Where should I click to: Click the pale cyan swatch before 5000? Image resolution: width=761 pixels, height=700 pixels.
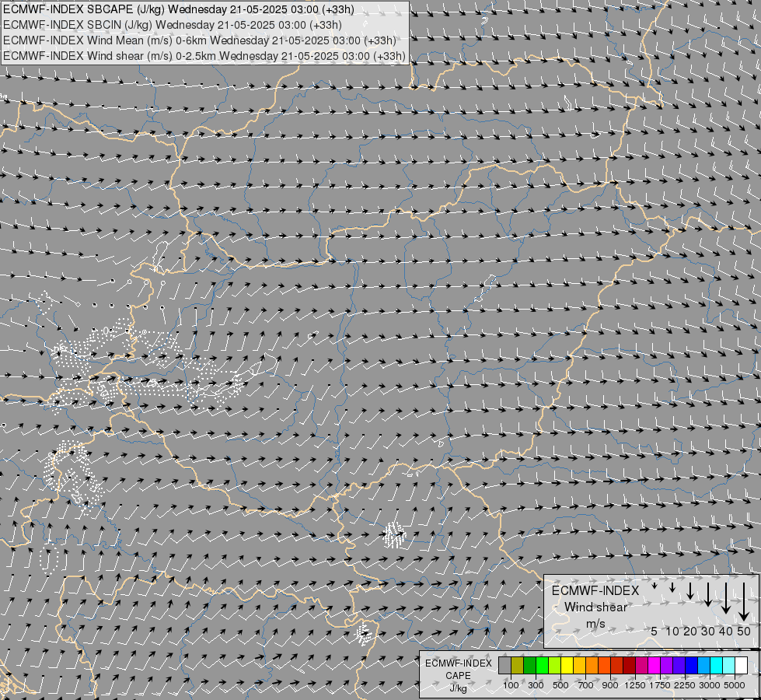coord(729,665)
